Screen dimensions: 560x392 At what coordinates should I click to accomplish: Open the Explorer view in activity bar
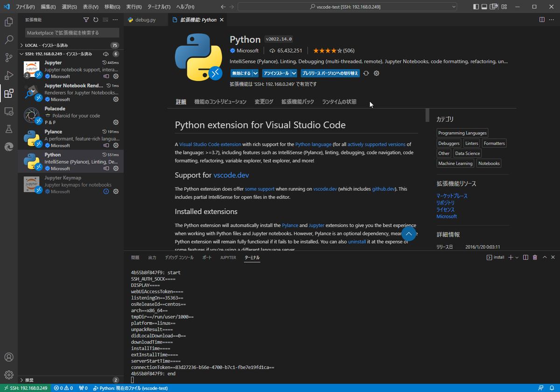pyautogui.click(x=9, y=22)
